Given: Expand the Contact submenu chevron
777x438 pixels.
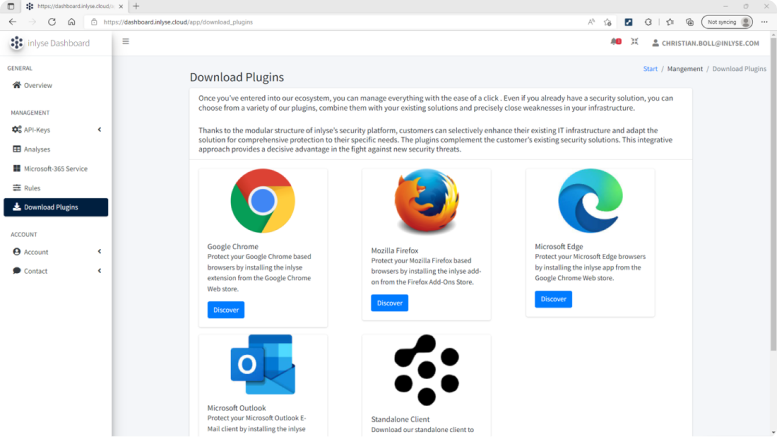Looking at the screenshot, I should click(x=100, y=271).
